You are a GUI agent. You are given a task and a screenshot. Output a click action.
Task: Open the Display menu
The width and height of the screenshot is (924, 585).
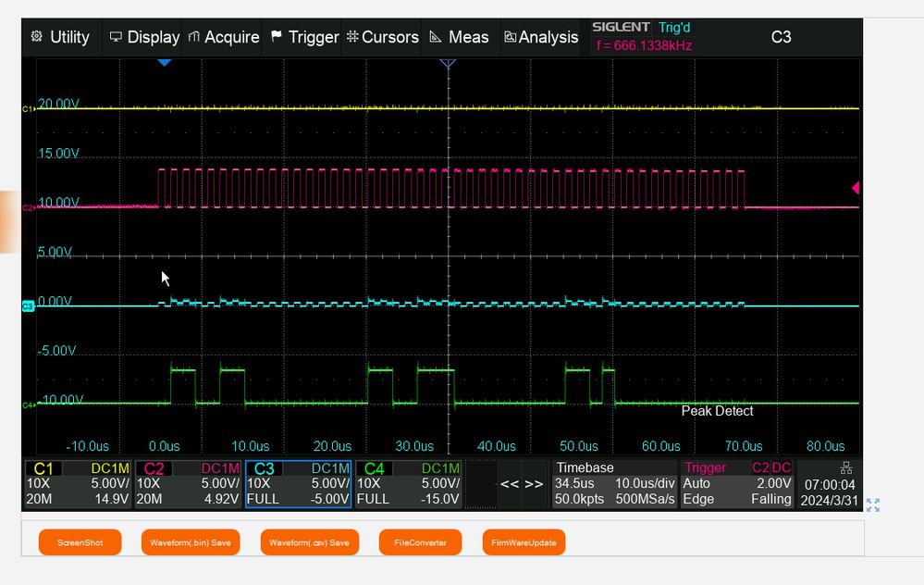144,37
